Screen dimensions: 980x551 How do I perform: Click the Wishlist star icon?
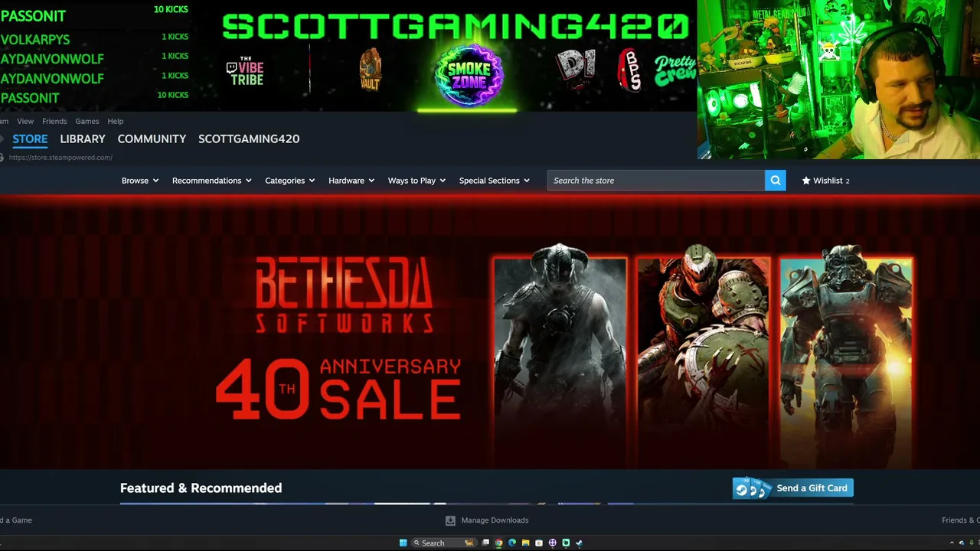[x=806, y=181]
